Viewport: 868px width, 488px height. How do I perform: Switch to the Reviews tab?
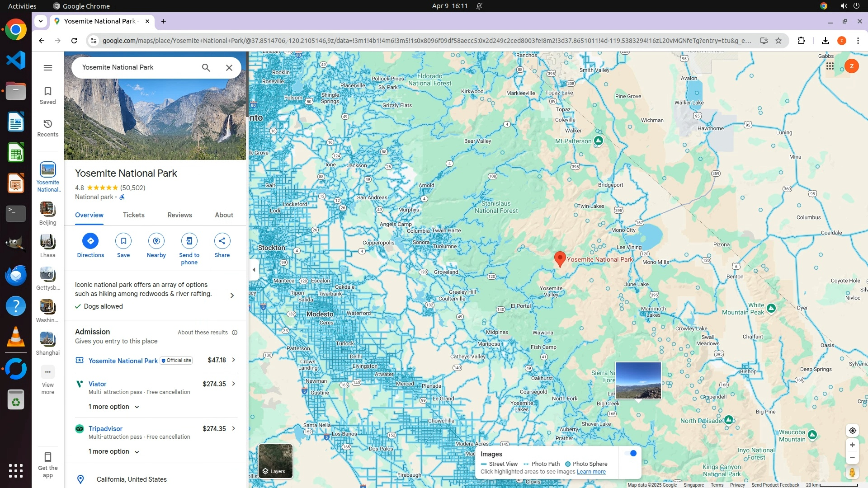179,215
